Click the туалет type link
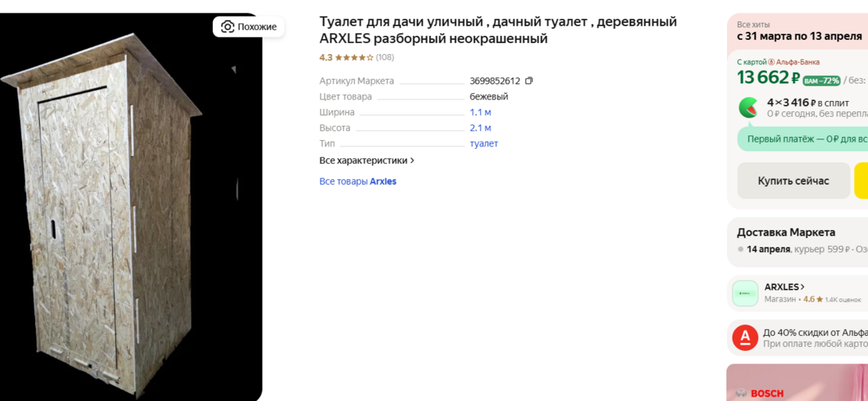Viewport: 868px width, 401px height. [483, 144]
